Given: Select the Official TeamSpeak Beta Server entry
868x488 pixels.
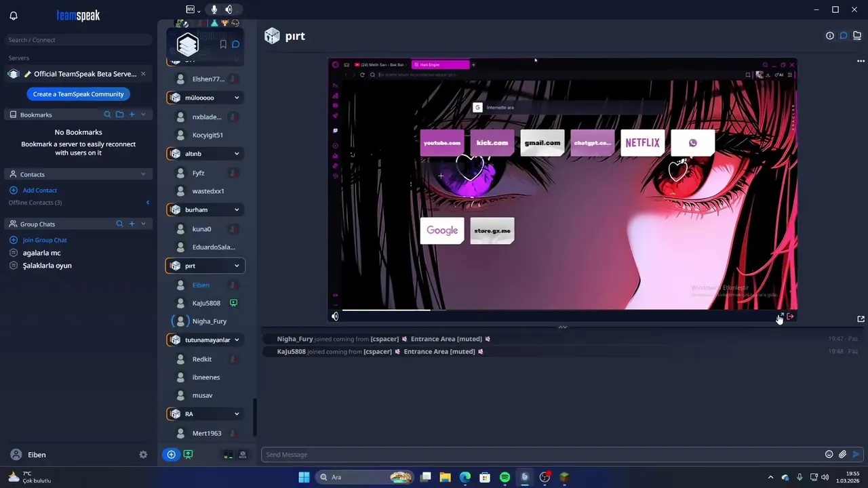Looking at the screenshot, I should (78, 74).
